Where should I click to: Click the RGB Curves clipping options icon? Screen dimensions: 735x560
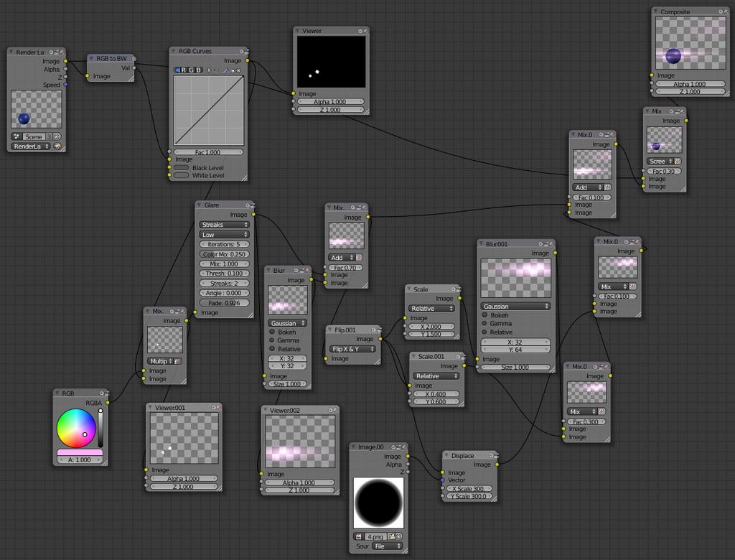233,70
